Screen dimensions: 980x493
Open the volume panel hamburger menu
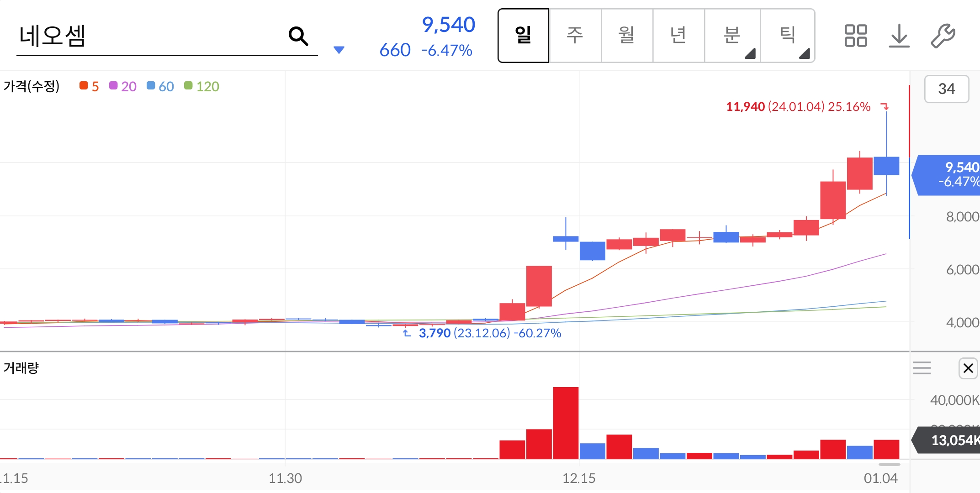point(922,368)
